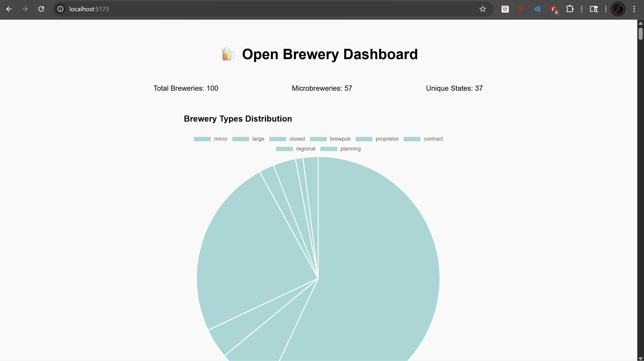
Task: Toggle the proprietor legend item
Action: [x=377, y=139]
